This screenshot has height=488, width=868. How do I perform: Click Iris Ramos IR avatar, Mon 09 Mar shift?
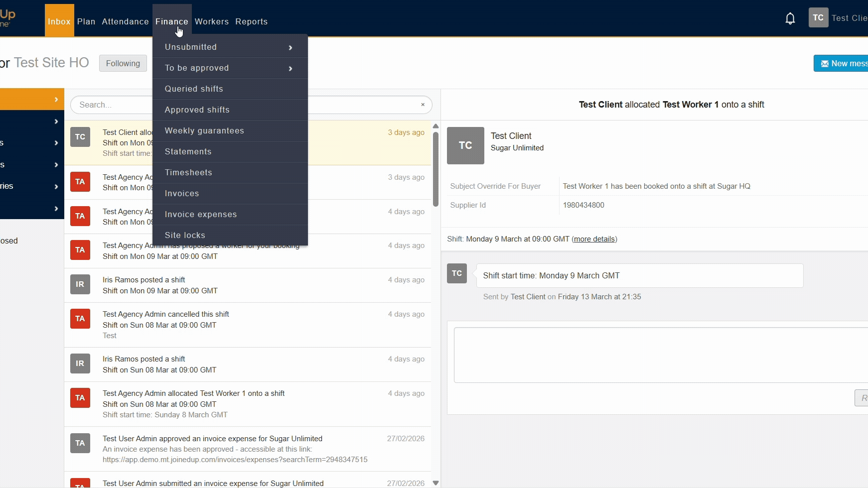pos(80,284)
